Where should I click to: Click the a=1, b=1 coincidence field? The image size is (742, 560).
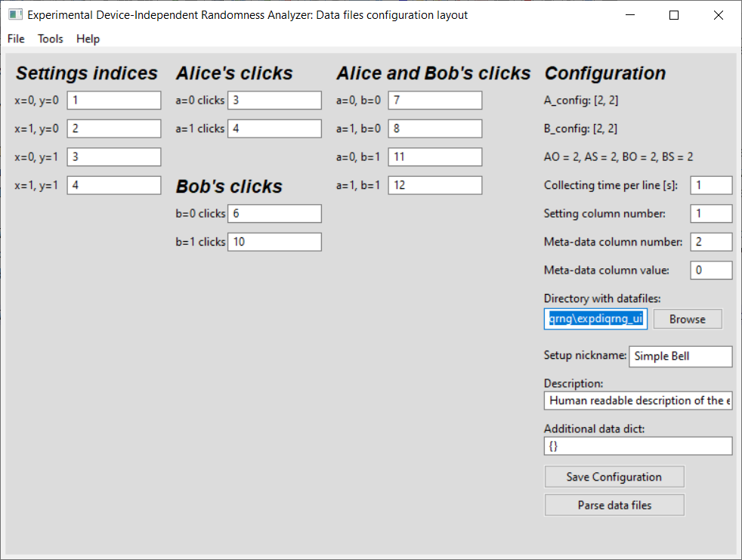[x=435, y=185]
